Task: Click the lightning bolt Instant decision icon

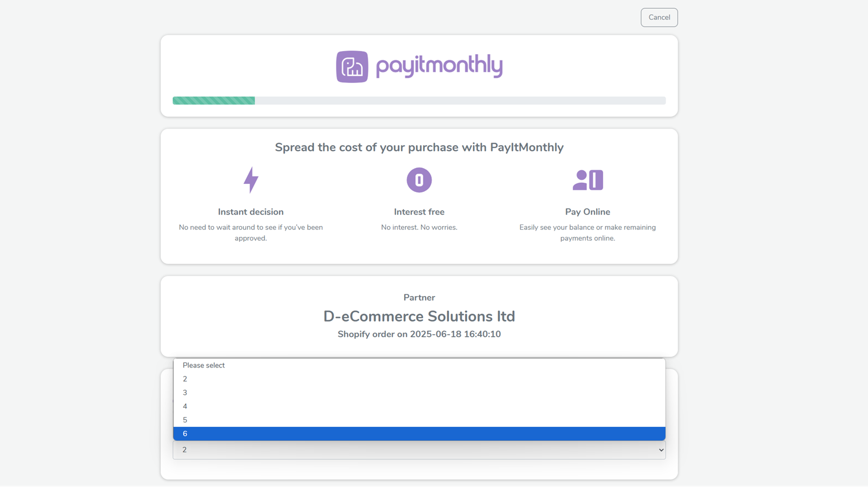Action: point(251,180)
